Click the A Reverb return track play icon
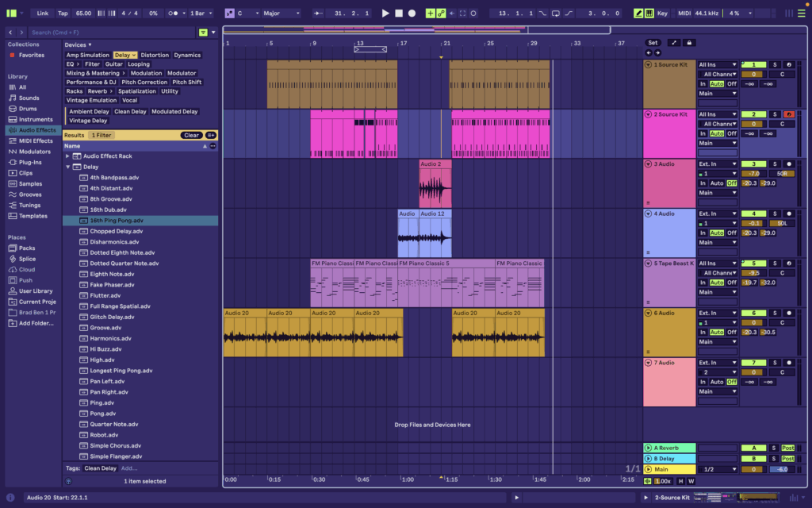This screenshot has height=508, width=812. (x=648, y=448)
